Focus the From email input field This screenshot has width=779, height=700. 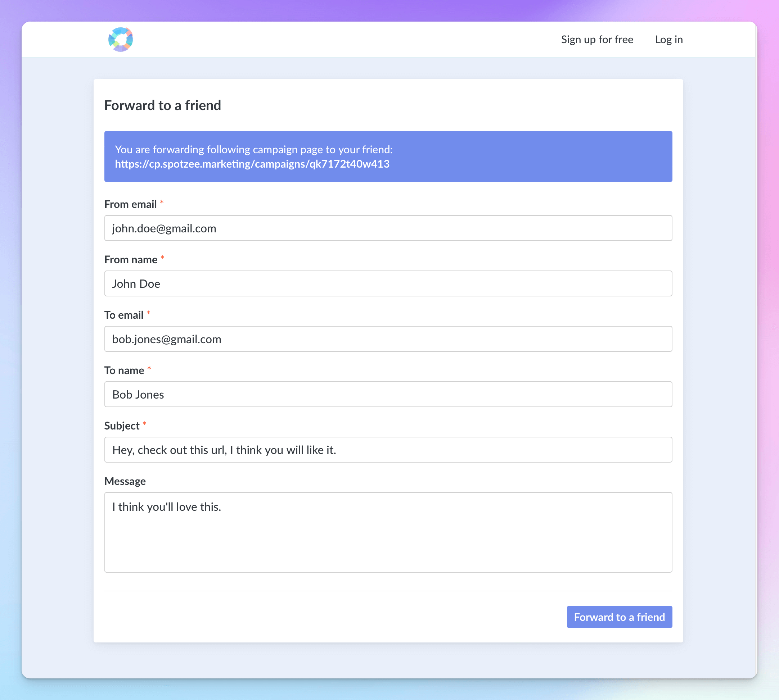388,228
